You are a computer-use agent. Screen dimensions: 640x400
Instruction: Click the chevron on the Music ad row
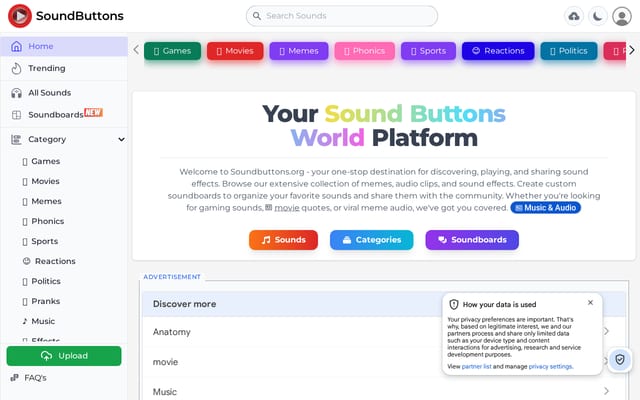pyautogui.click(x=607, y=391)
